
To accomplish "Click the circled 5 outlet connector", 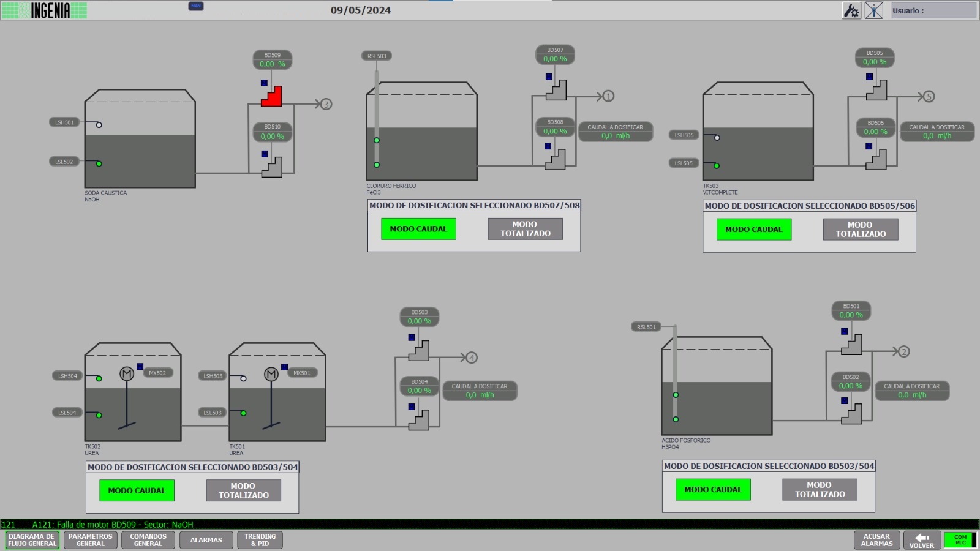I will pos(929,97).
